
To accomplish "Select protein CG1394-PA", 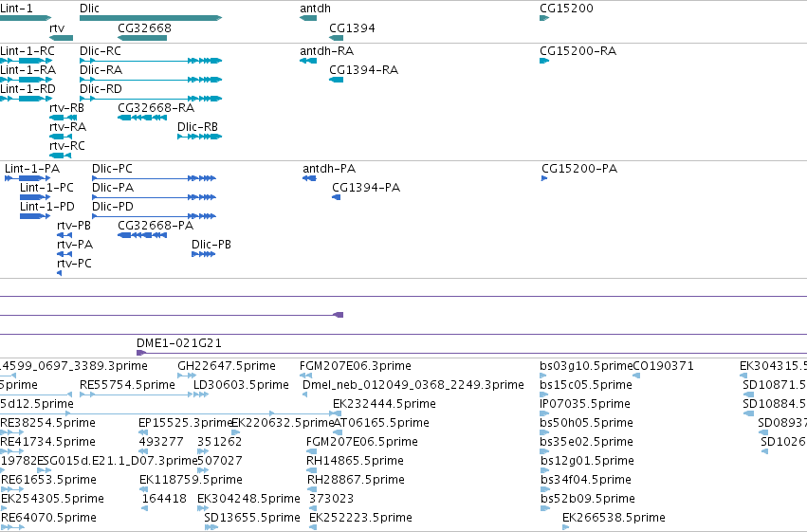I will [336, 197].
